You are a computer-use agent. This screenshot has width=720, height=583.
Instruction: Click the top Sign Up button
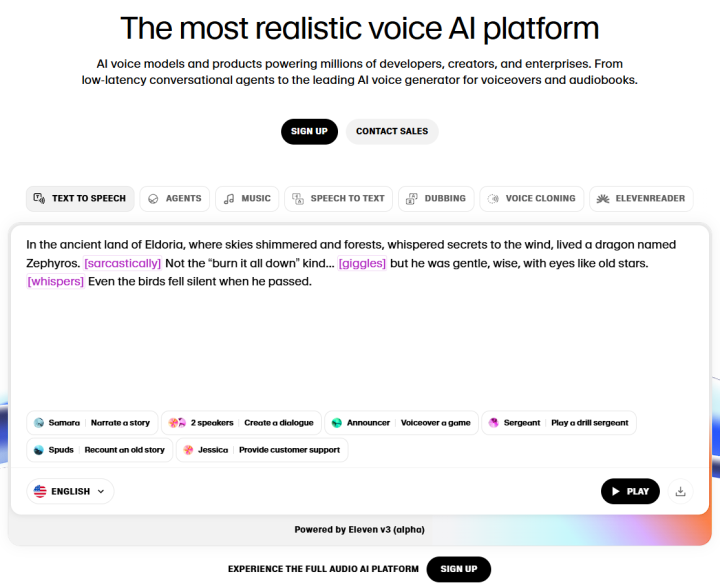309,131
